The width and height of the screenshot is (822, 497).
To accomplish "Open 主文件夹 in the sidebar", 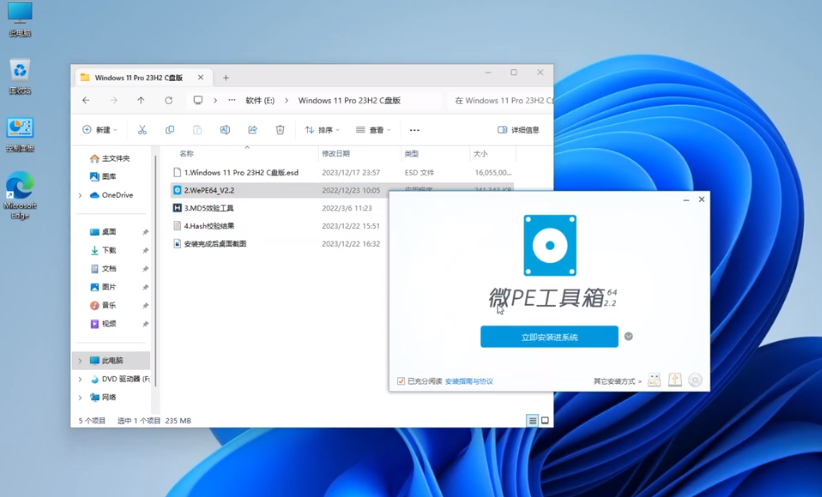I will 109,158.
